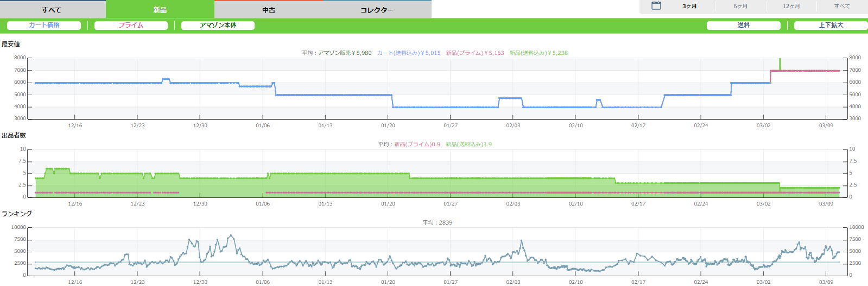Screen dimensions: 868x286
Task: Select the 12ヶ月 time range
Action: pyautogui.click(x=791, y=7)
